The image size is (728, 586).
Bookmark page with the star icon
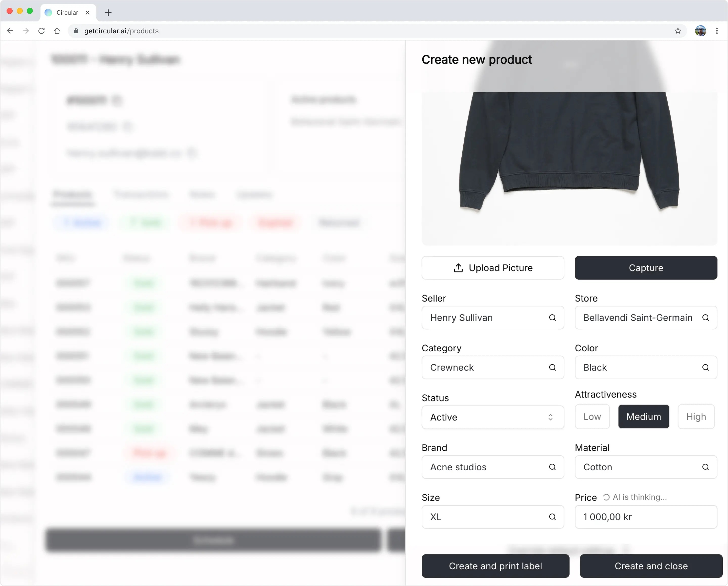(678, 31)
